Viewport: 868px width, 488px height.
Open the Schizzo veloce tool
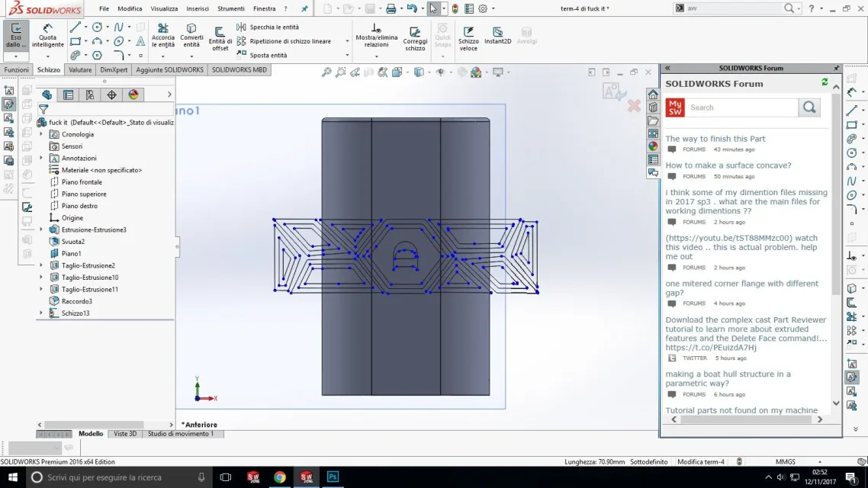pos(468,38)
